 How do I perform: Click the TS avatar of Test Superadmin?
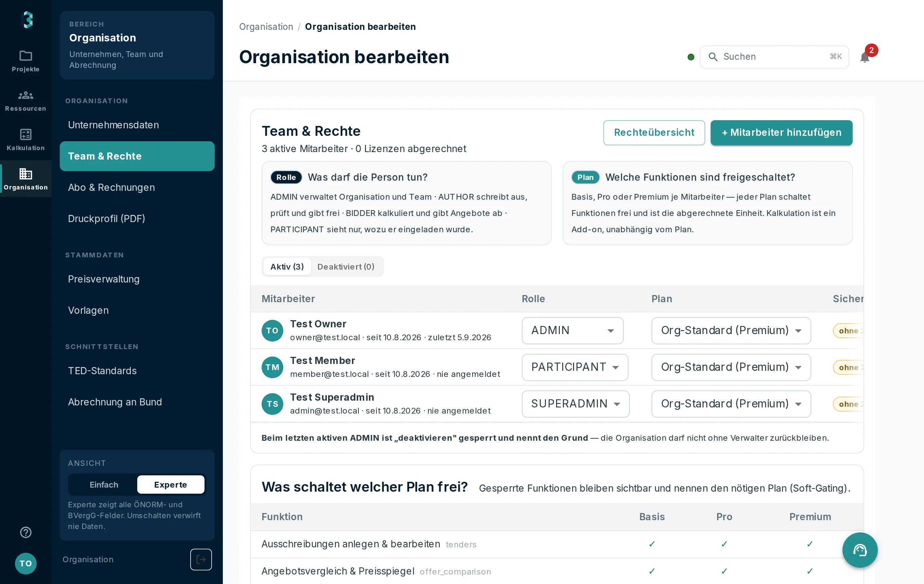click(272, 404)
